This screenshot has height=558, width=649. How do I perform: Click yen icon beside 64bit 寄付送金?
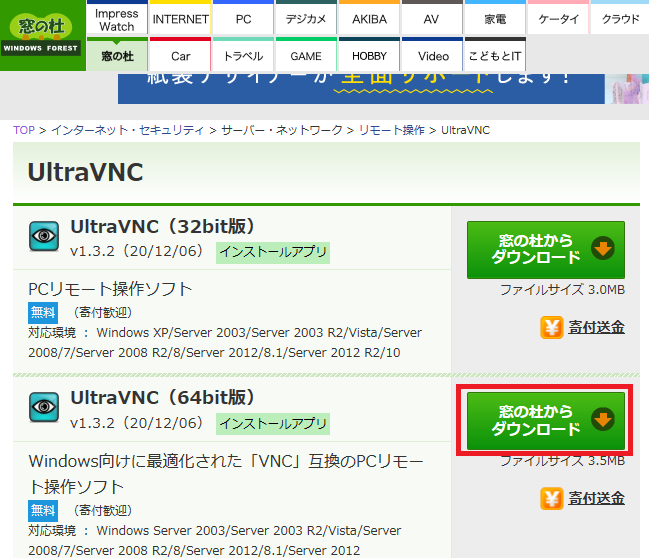[552, 498]
